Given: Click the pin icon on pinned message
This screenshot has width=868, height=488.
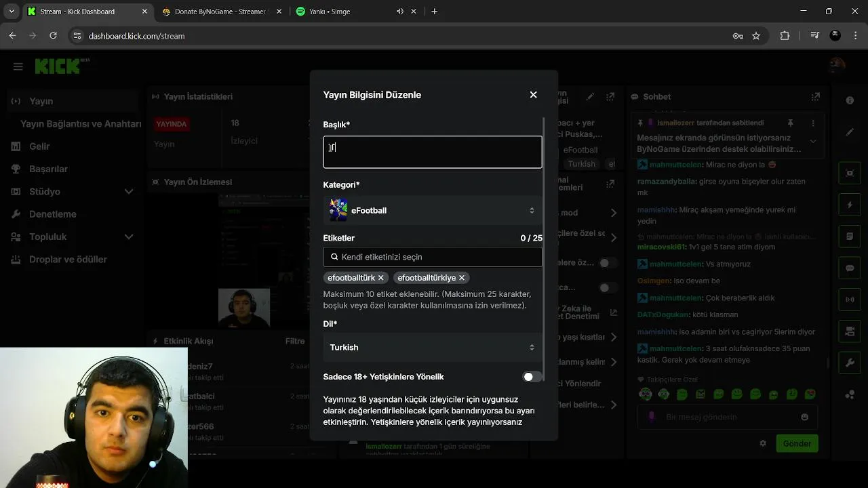Looking at the screenshot, I should pos(790,123).
